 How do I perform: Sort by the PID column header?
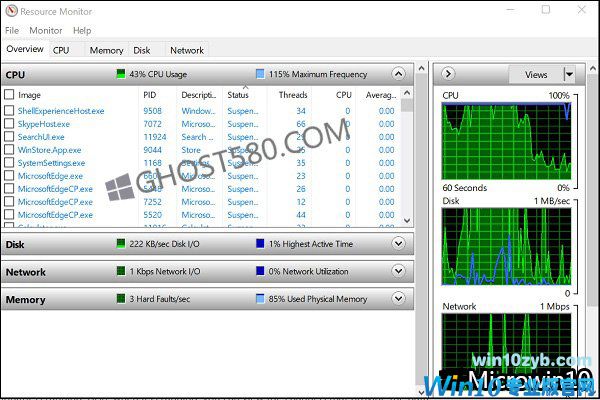[x=150, y=95]
